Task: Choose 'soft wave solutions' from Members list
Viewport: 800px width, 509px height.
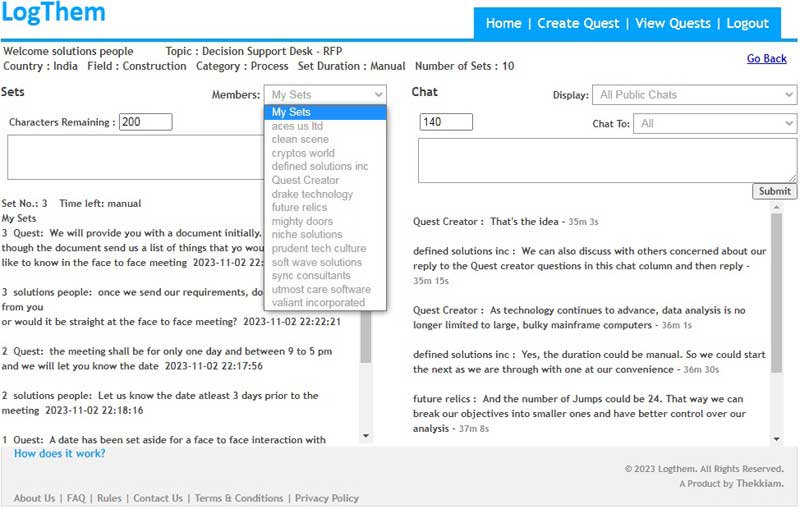Action: point(325,262)
